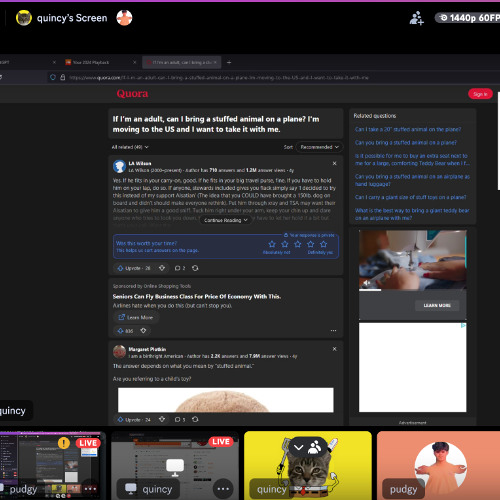
Task: Click LEARN MORE on the video ad
Action: [437, 305]
